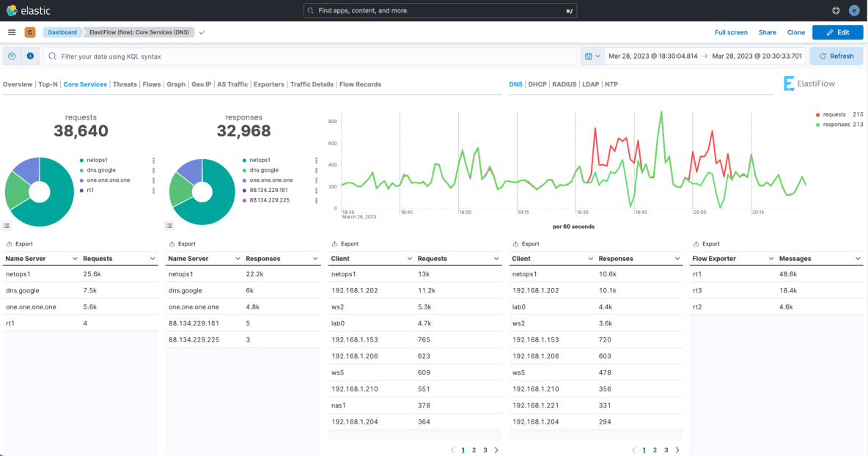Open Client column menu in Responses table
Image resolution: width=868 pixels, height=456 pixels.
[x=591, y=259]
